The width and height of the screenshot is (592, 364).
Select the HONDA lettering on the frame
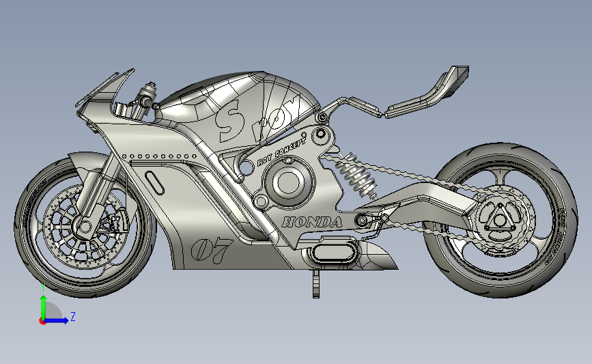click(312, 222)
